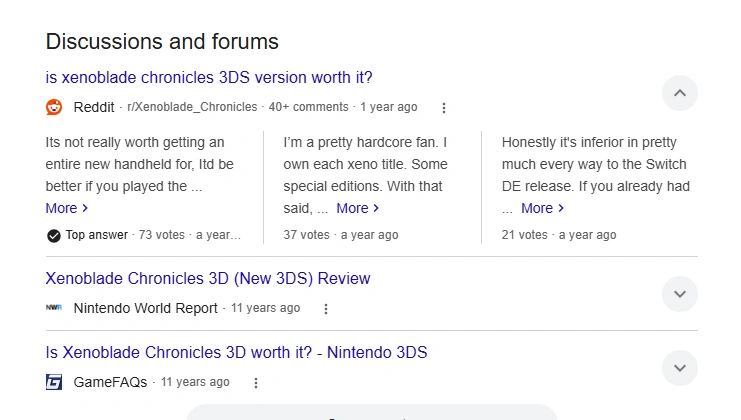Click the '37 votes · a year ago' text
Image resolution: width=741 pixels, height=420 pixels.
tap(341, 235)
